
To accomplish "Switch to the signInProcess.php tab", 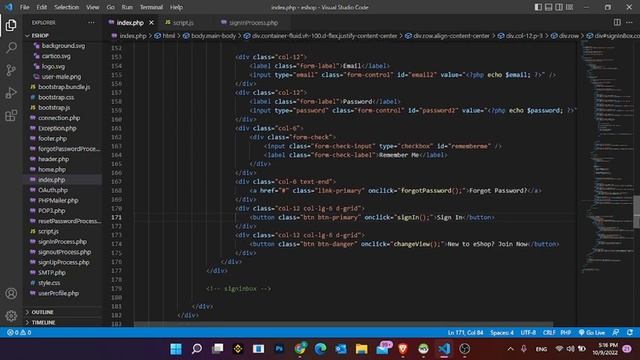I will click(253, 23).
